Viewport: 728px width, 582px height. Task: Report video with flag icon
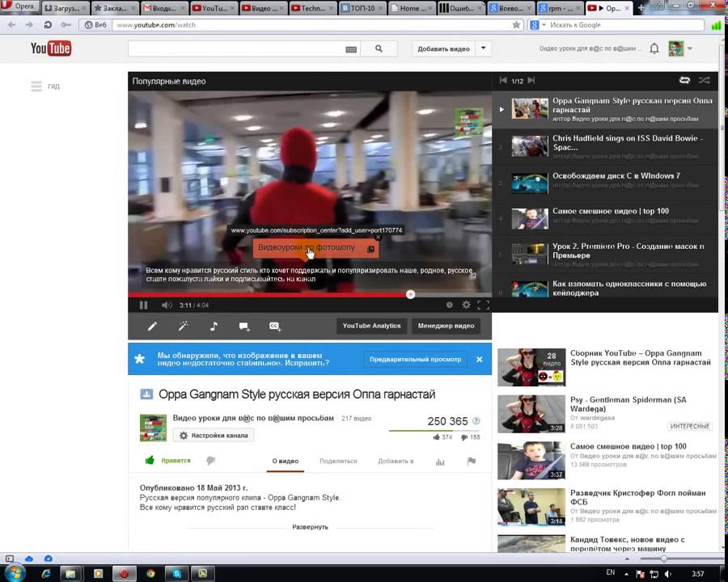tap(472, 461)
